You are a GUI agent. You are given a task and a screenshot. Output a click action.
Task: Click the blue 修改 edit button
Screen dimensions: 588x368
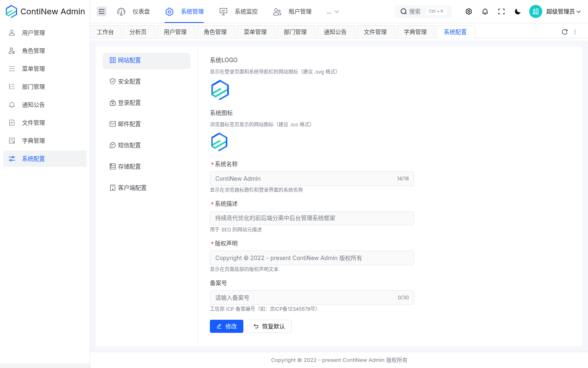pos(227,326)
